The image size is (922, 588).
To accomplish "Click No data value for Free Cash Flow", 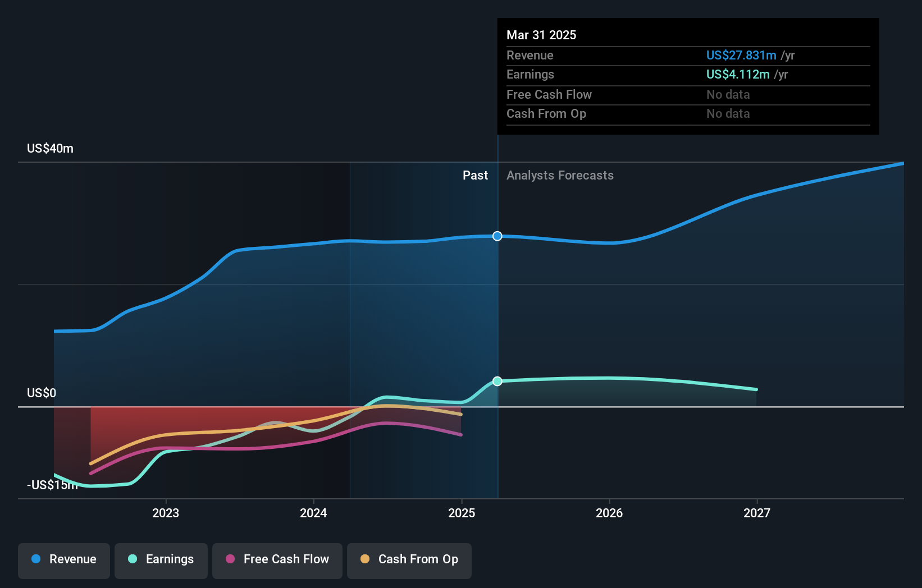I will 728,94.
